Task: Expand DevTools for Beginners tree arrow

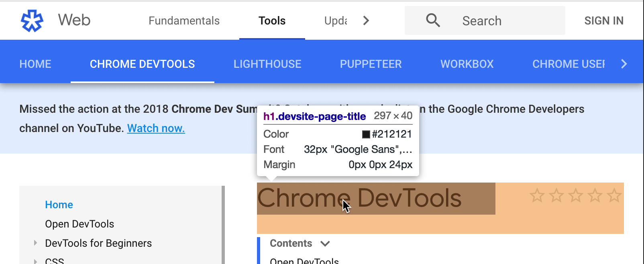Action: click(35, 243)
